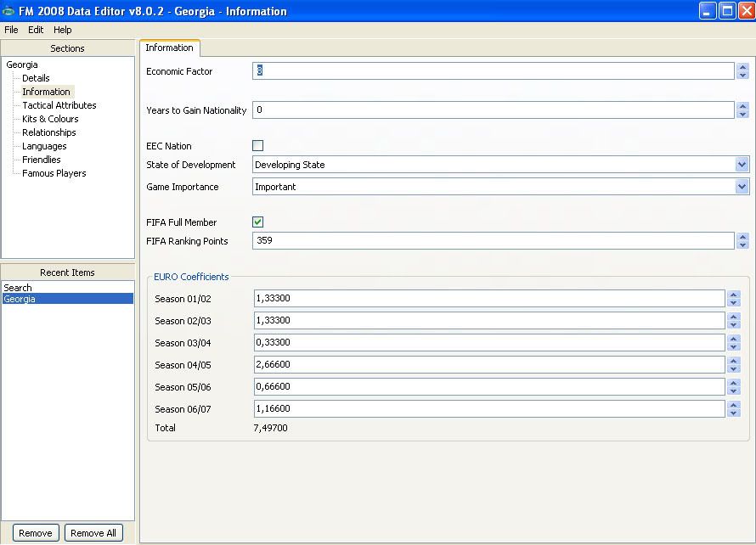Decrease Season 03/04 coefficient down arrow

click(733, 347)
